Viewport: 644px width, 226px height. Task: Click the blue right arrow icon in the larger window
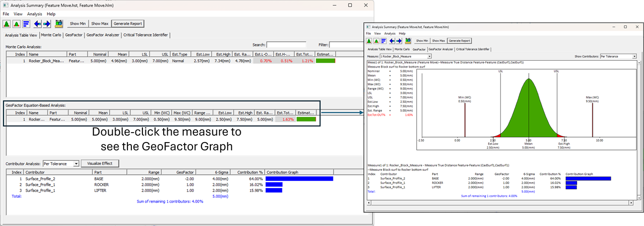[x=47, y=23]
